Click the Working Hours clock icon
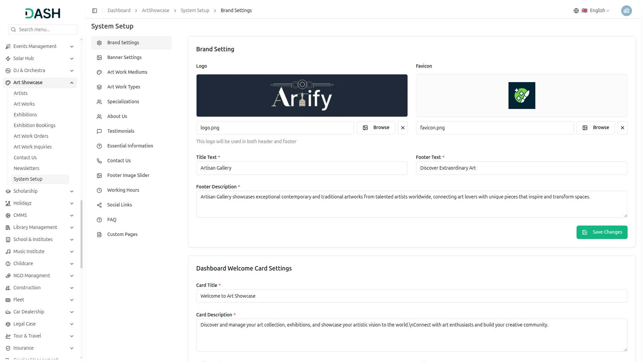 coord(99,190)
